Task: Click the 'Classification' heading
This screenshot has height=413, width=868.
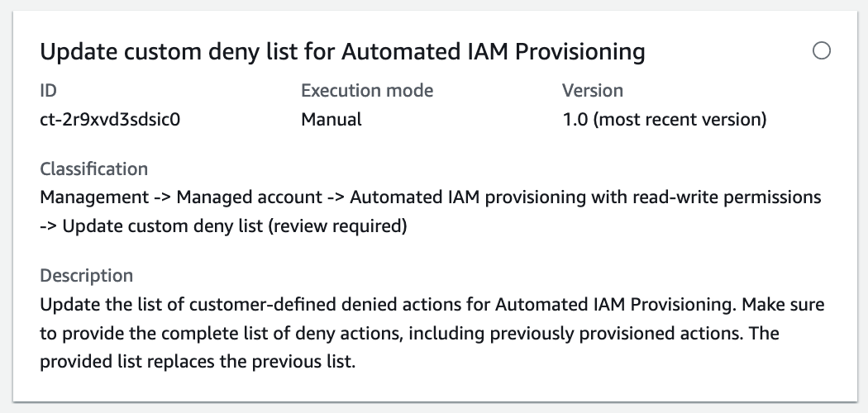Action: click(x=93, y=169)
